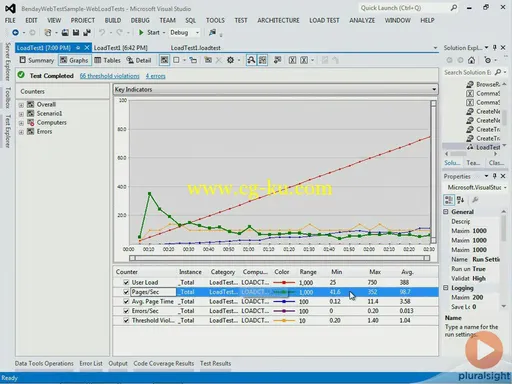This screenshot has height=384, width=512.
Task: Toggle the show counters panel icon
Action: (x=164, y=60)
